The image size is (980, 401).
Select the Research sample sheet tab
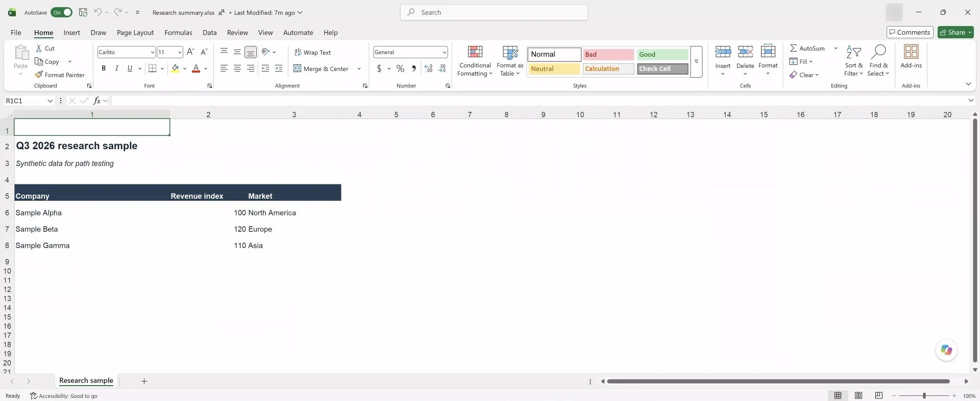click(86, 381)
